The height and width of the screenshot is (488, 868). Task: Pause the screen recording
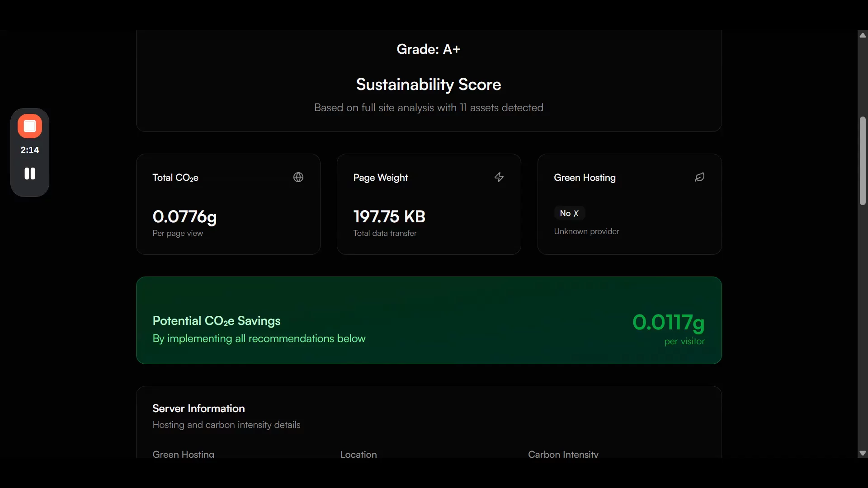[29, 174]
